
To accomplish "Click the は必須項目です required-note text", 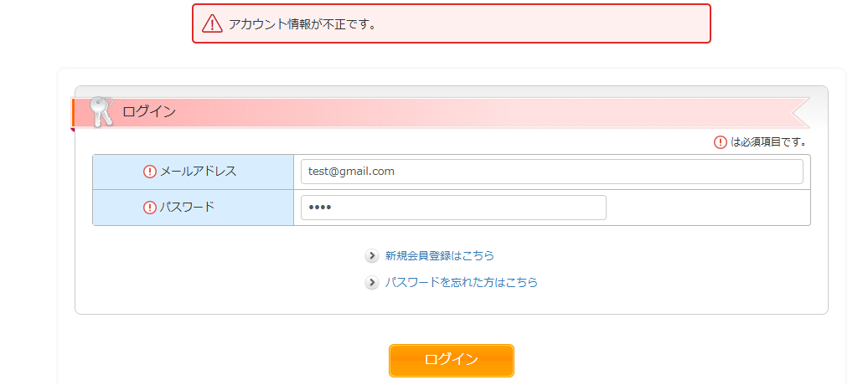I will [x=768, y=142].
